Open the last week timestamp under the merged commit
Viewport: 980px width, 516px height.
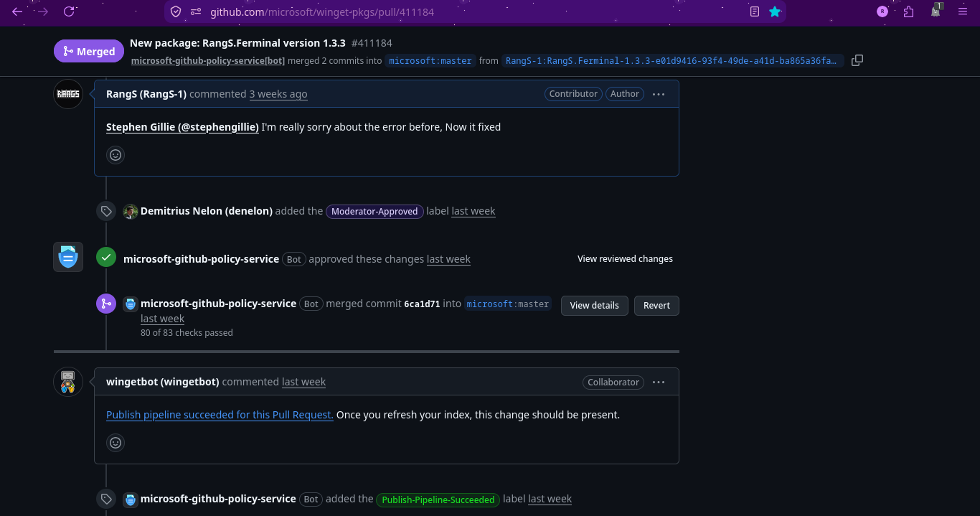162,319
